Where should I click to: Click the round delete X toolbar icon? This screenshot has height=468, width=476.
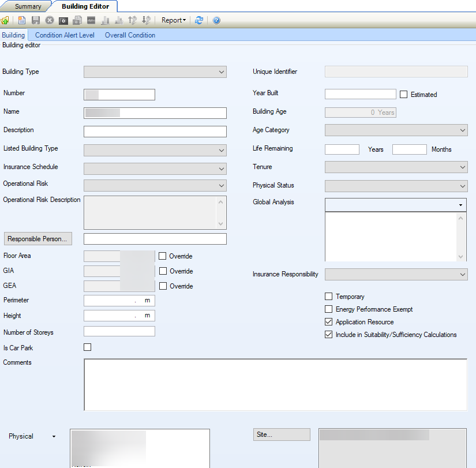click(50, 20)
